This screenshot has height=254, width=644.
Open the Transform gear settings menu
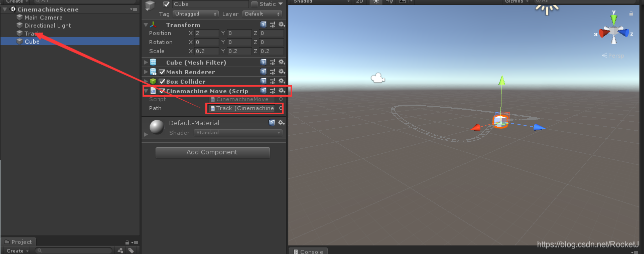point(282,25)
